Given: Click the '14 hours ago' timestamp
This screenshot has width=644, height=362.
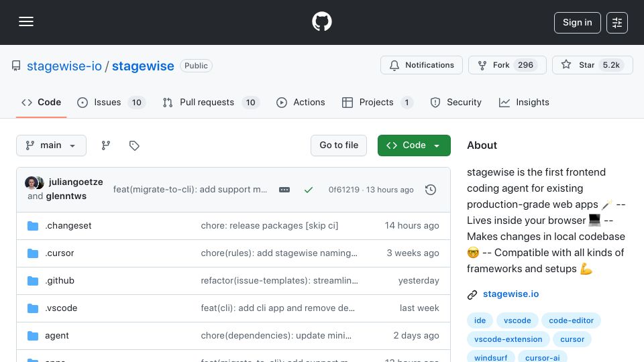Looking at the screenshot, I should click(411, 226).
